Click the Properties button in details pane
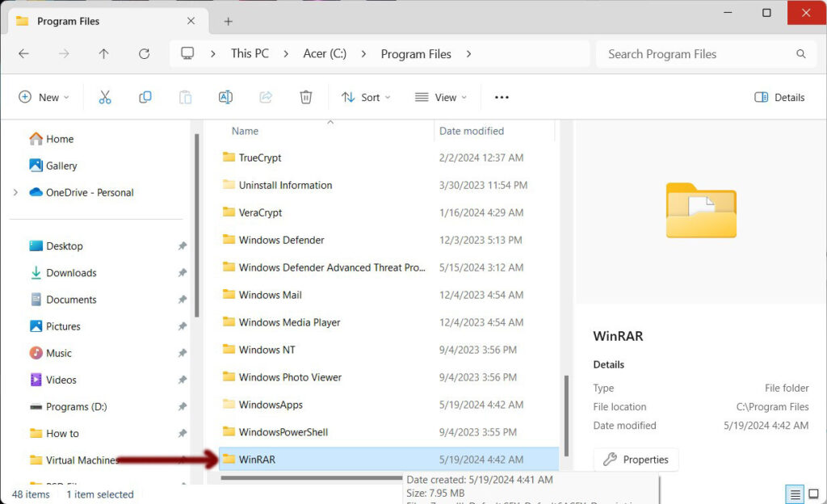 [636, 460]
